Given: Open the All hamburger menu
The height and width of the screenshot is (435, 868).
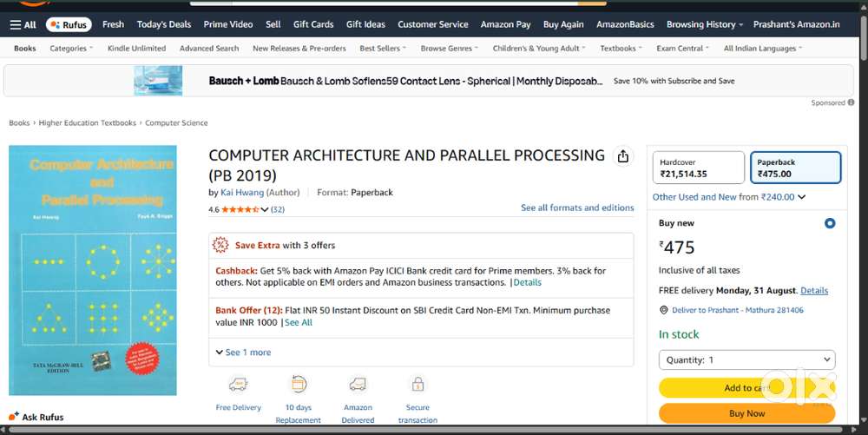Looking at the screenshot, I should point(23,25).
